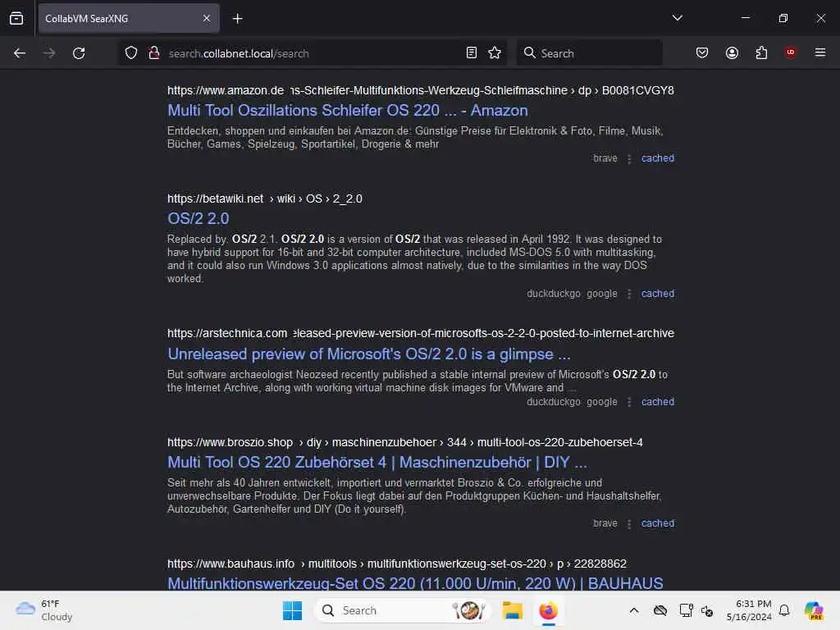
Task: Open the clock and date 6:31 PM
Action: coord(748,610)
